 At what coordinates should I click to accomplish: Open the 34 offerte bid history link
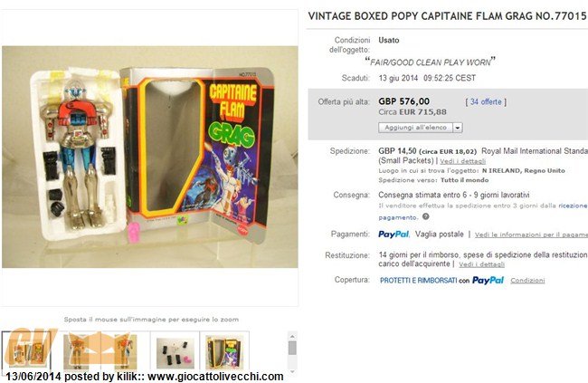(486, 101)
